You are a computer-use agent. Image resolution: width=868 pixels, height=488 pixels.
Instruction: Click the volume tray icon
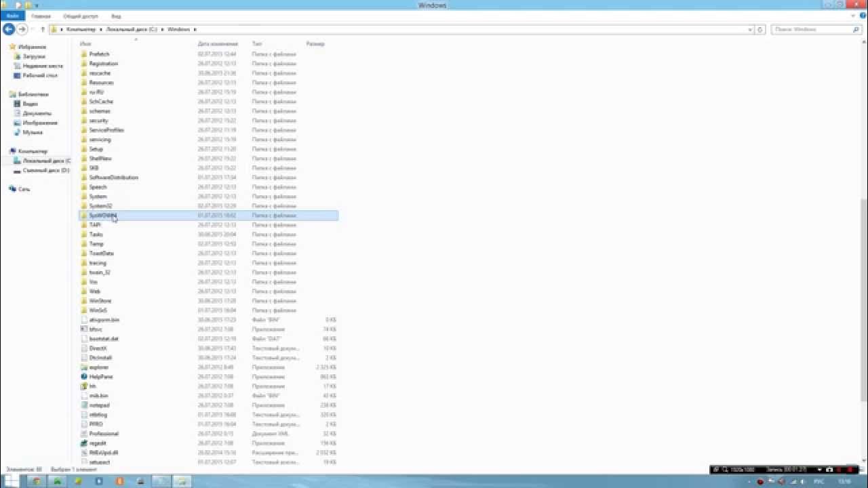pyautogui.click(x=802, y=481)
